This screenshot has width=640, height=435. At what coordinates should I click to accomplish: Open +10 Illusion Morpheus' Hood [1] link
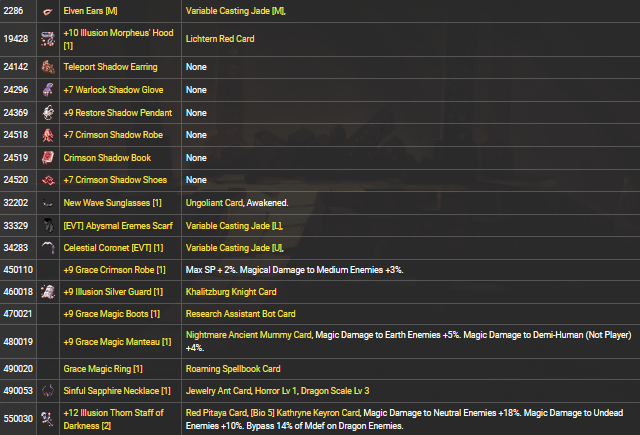(x=118, y=39)
